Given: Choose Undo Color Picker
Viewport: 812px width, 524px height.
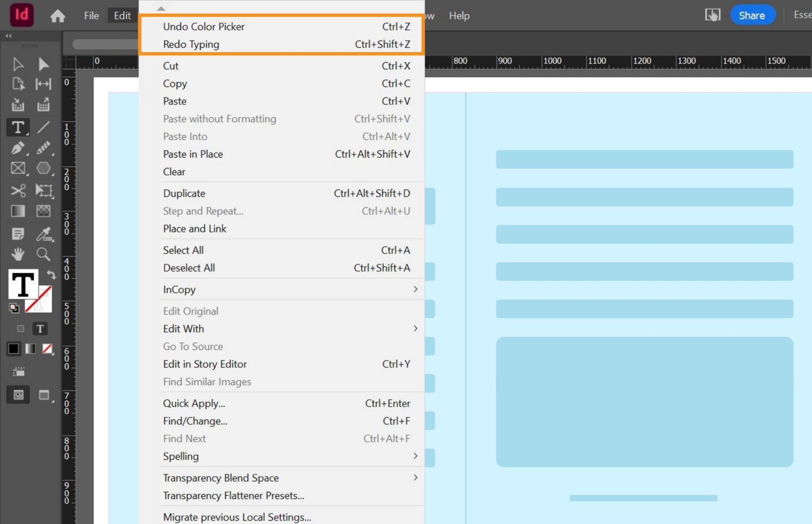Looking at the screenshot, I should click(204, 27).
